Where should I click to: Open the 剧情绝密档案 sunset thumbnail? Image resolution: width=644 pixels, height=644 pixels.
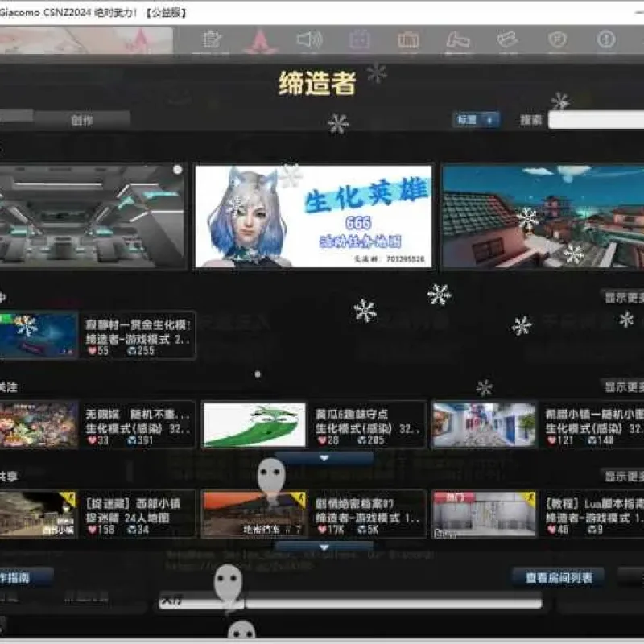click(254, 514)
